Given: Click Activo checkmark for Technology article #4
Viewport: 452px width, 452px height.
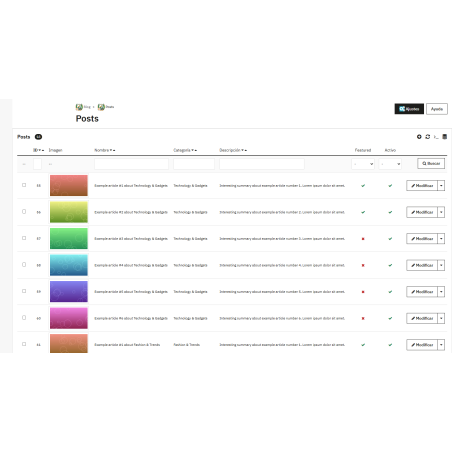Looking at the screenshot, I should (x=390, y=265).
